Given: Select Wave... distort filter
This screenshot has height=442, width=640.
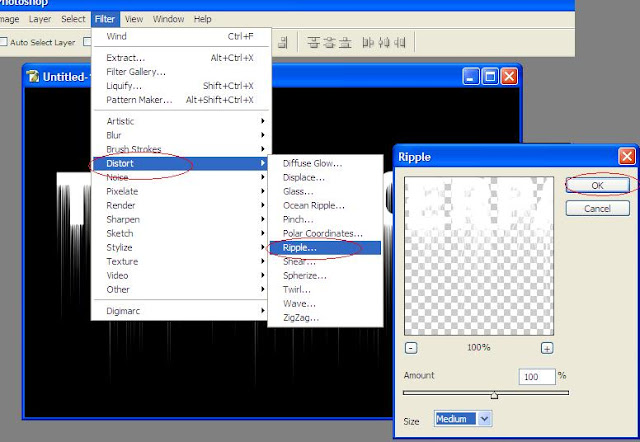Looking at the screenshot, I should [325, 304].
